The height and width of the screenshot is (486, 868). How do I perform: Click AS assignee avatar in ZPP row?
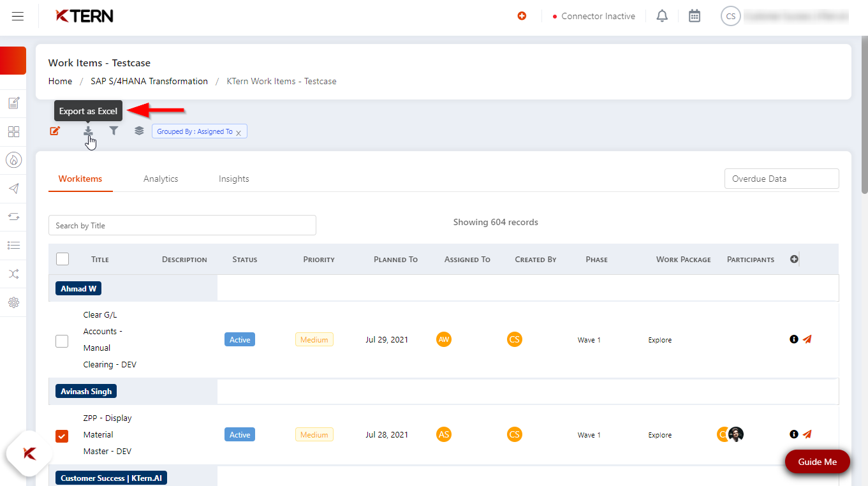coord(444,434)
